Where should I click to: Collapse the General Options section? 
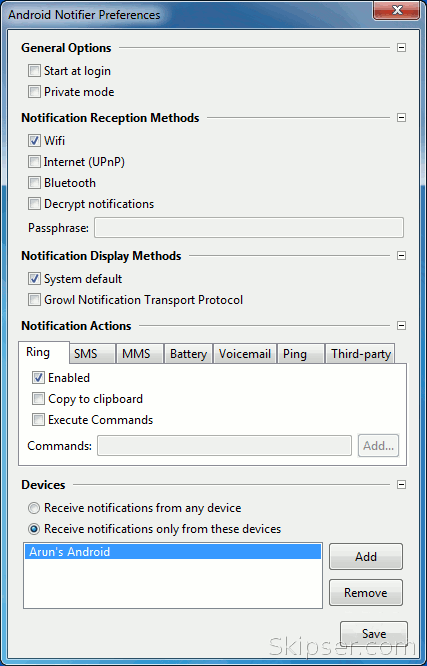point(401,48)
